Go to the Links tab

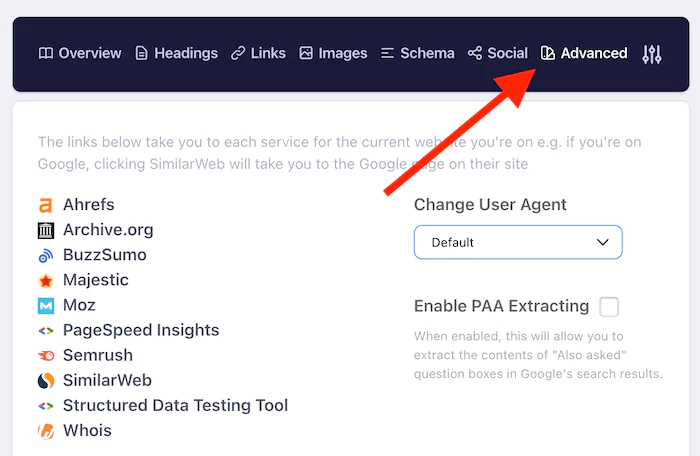coord(258,54)
